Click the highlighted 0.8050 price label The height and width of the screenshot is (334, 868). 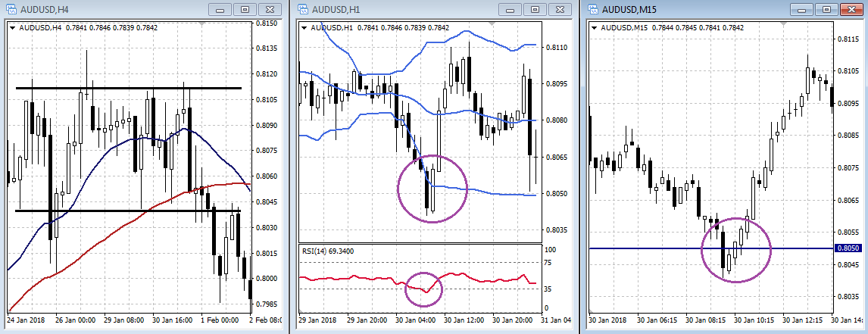pos(848,248)
